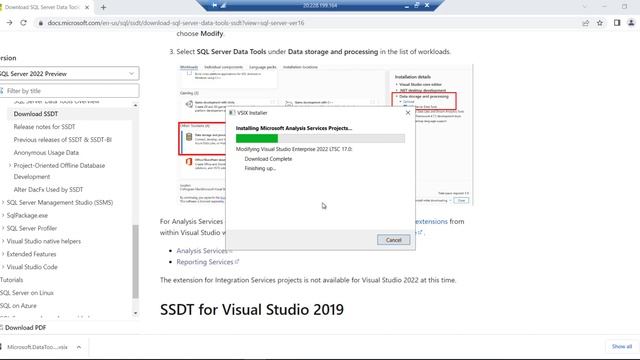Minimize the remote session bar
This screenshot has width=640, height=360.
pos(407,6)
